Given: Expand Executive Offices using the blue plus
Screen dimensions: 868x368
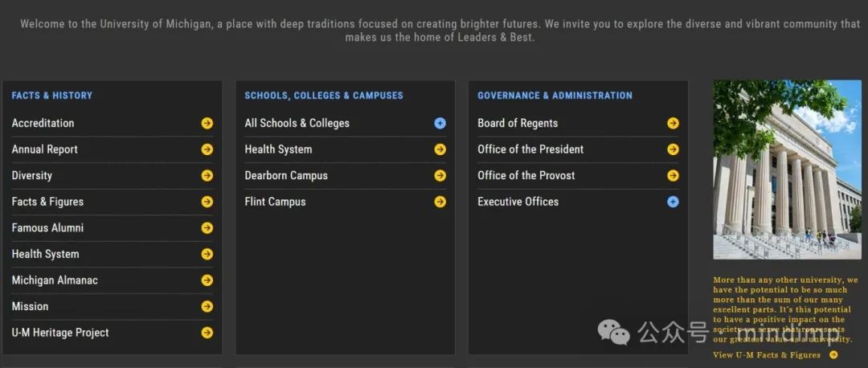Looking at the screenshot, I should click(674, 202).
